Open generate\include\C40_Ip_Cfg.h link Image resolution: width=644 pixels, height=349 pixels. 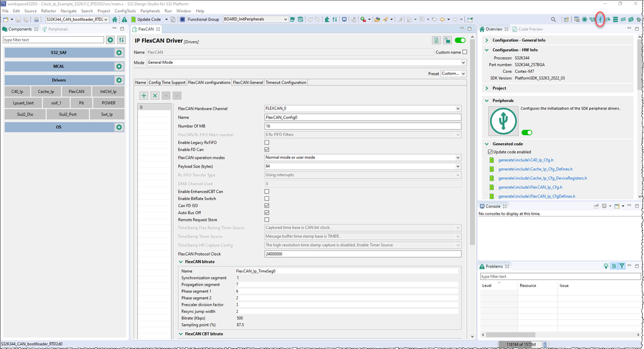pyautogui.click(x=526, y=161)
